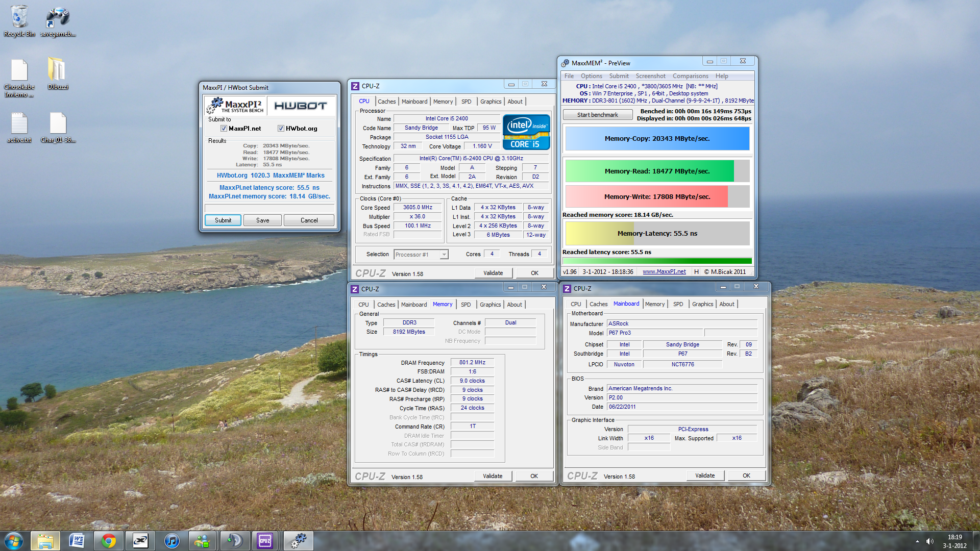Click the taskbar clock showing 18:19
This screenshot has width=980, height=551.
[x=954, y=541]
